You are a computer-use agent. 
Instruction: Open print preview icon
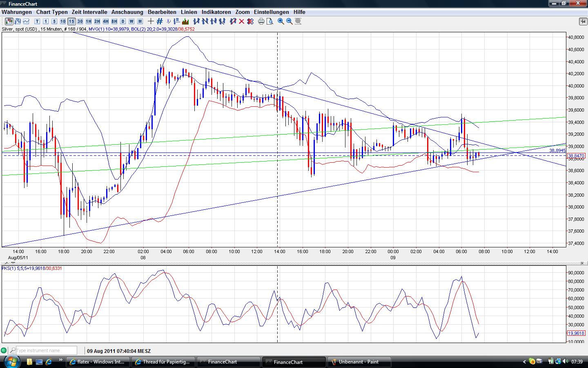point(269,21)
